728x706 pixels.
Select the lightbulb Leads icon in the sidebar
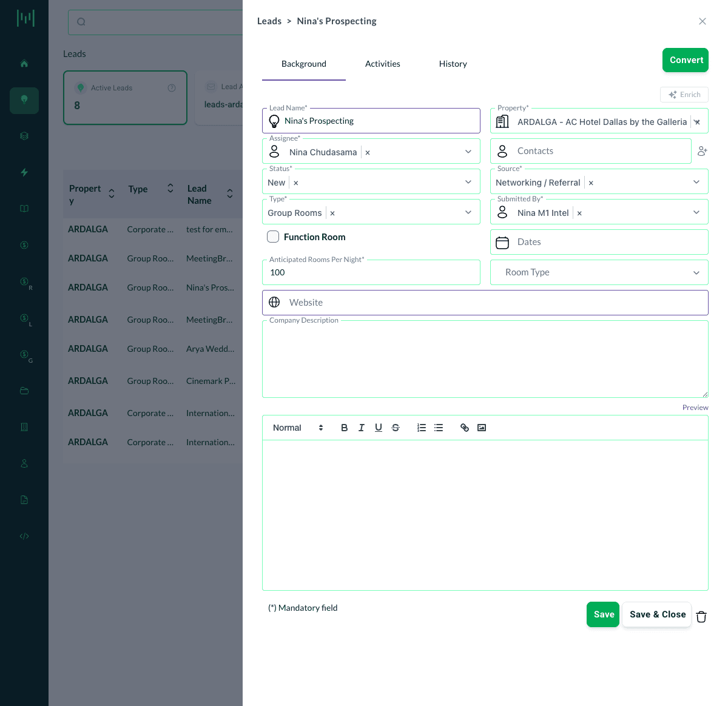coord(24,100)
